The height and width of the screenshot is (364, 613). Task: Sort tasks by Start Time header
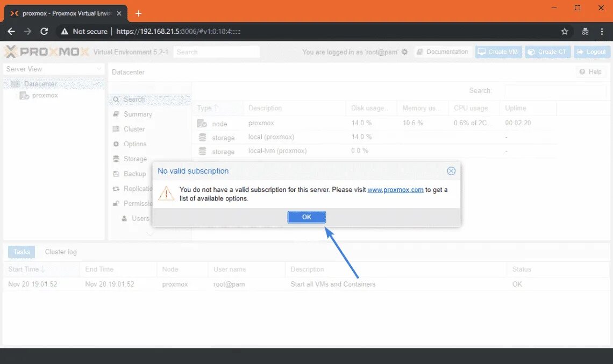(41, 269)
